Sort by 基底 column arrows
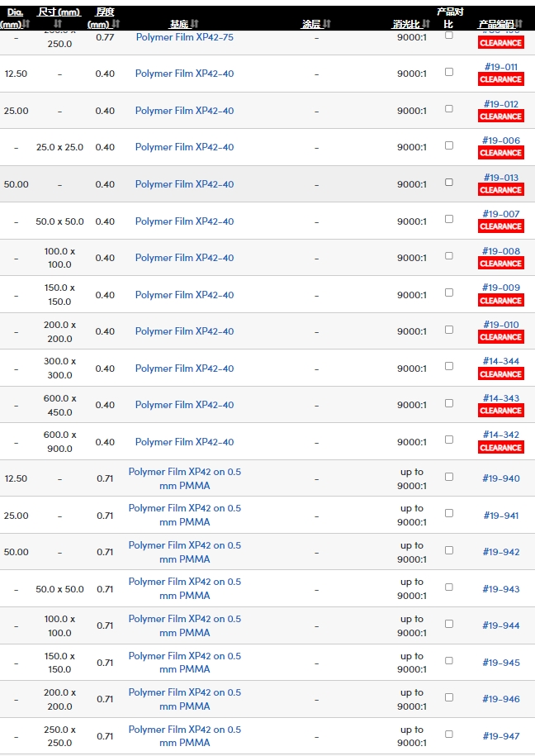Screen dimensions: 535x756 195,24
